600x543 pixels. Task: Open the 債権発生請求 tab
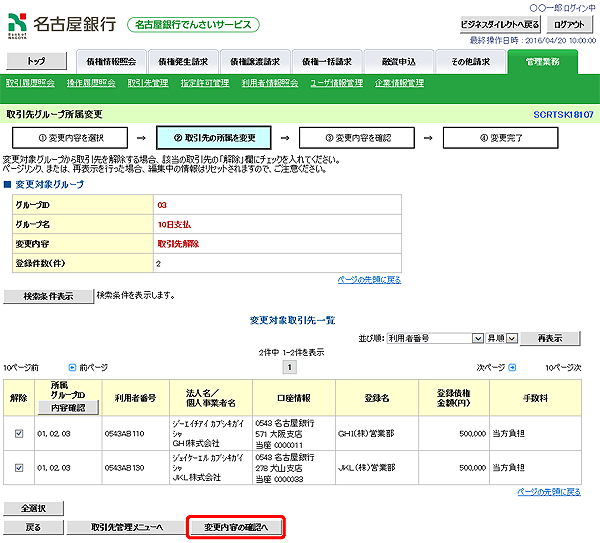[x=183, y=62]
